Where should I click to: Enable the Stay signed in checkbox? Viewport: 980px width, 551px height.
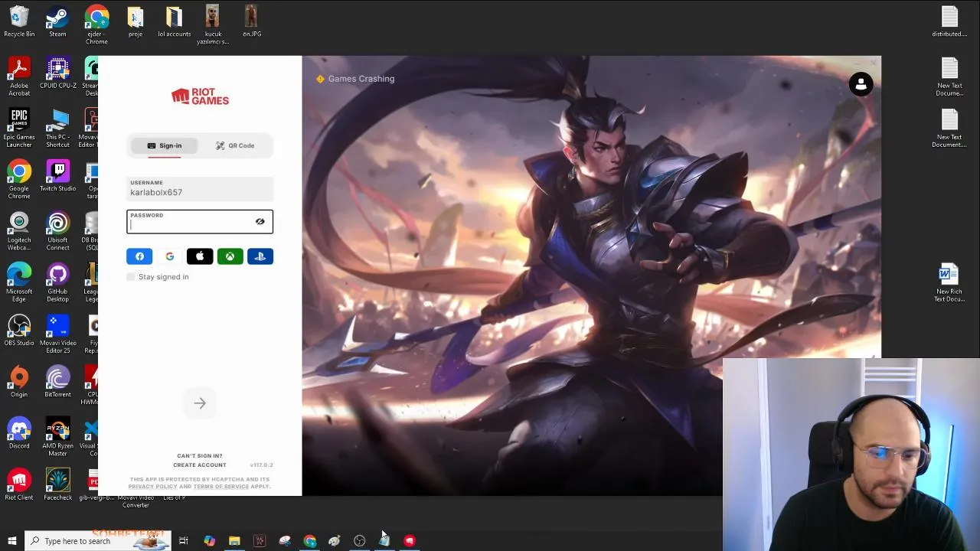click(131, 277)
